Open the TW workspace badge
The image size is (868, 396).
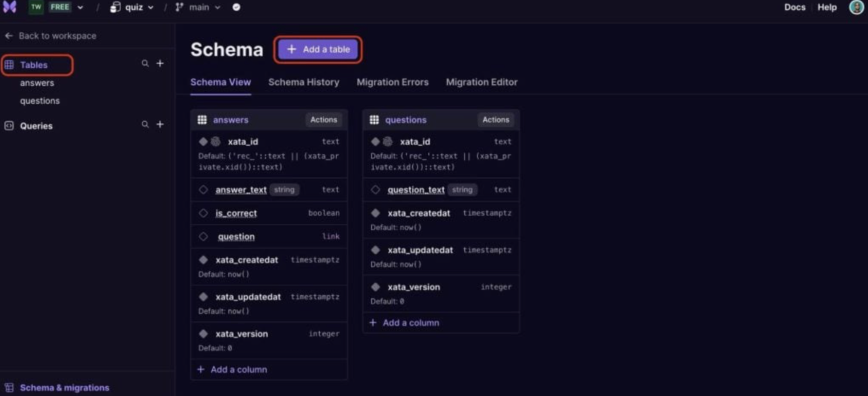click(x=36, y=7)
